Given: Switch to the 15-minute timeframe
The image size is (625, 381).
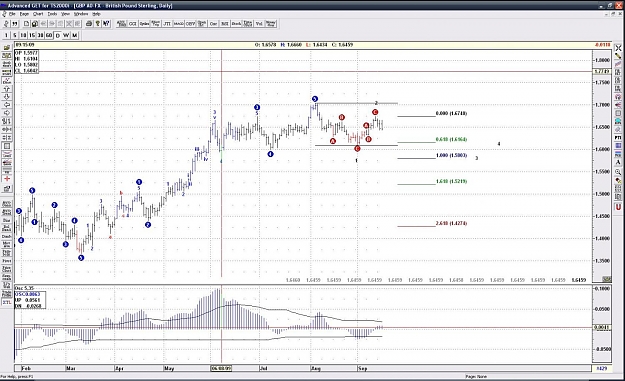Looking at the screenshot, I should (32, 35).
